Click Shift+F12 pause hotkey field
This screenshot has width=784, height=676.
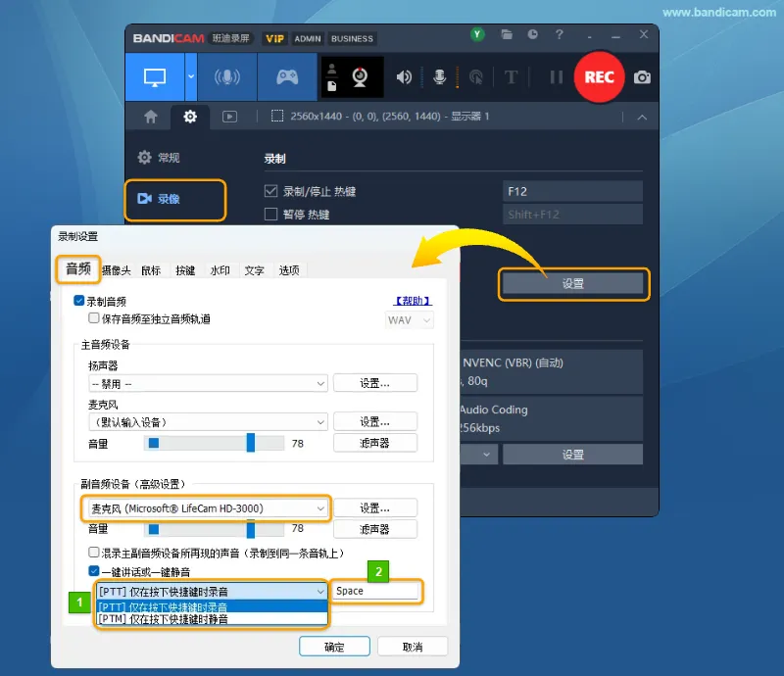point(572,215)
